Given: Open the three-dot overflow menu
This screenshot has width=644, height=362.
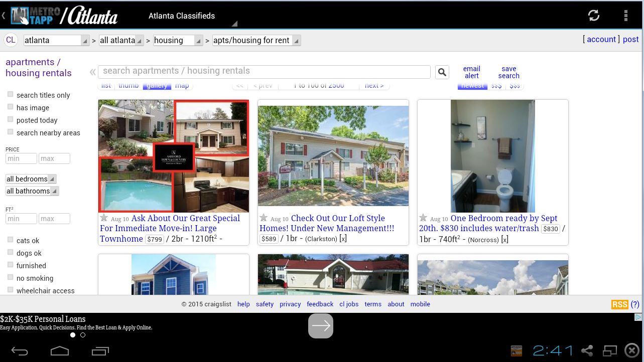Looking at the screenshot, I should (626, 16).
